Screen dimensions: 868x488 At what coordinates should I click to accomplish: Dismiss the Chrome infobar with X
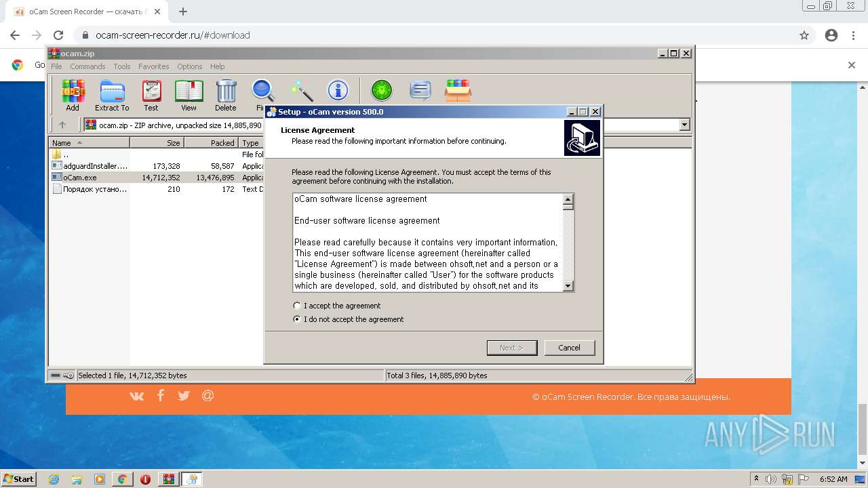coord(852,65)
